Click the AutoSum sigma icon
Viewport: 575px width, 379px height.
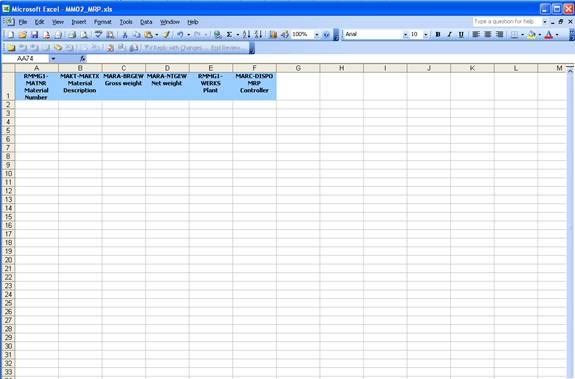click(229, 34)
